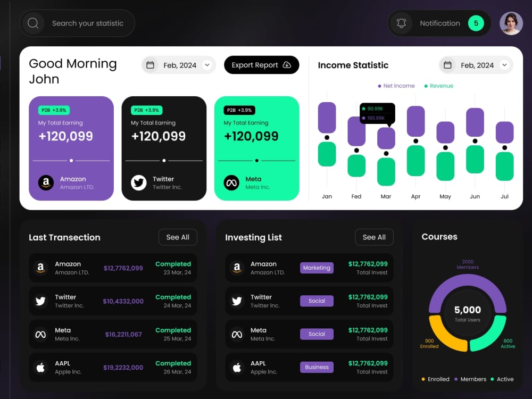The height and width of the screenshot is (399, 532).
Task: Click the Marketing tag on Amazon row
Action: (317, 268)
